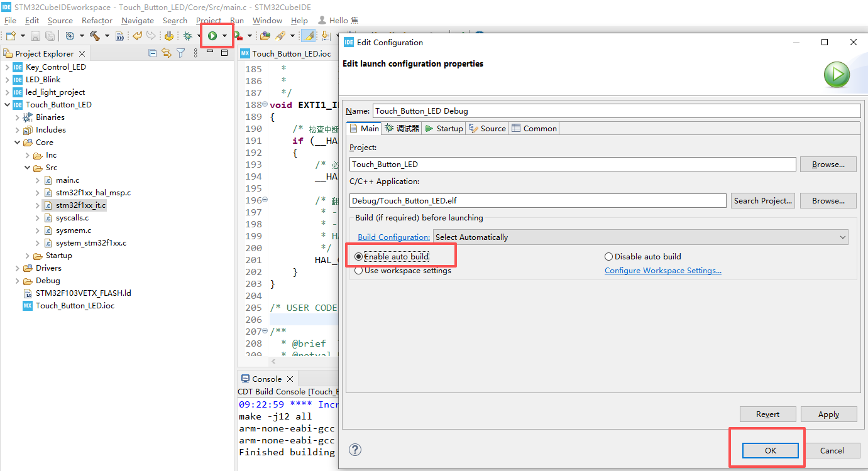
Task: Click next annotation toolbar icon
Action: click(x=326, y=36)
